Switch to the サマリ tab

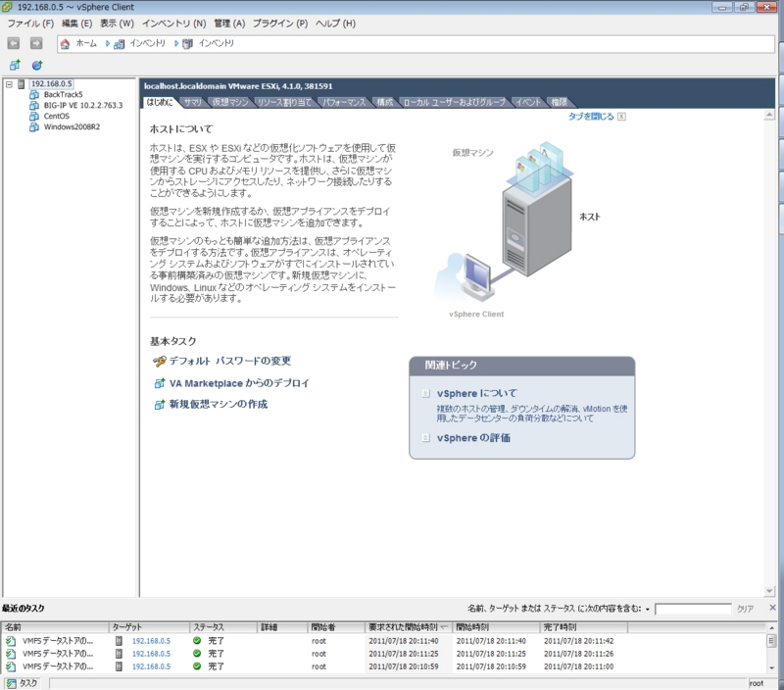point(192,103)
